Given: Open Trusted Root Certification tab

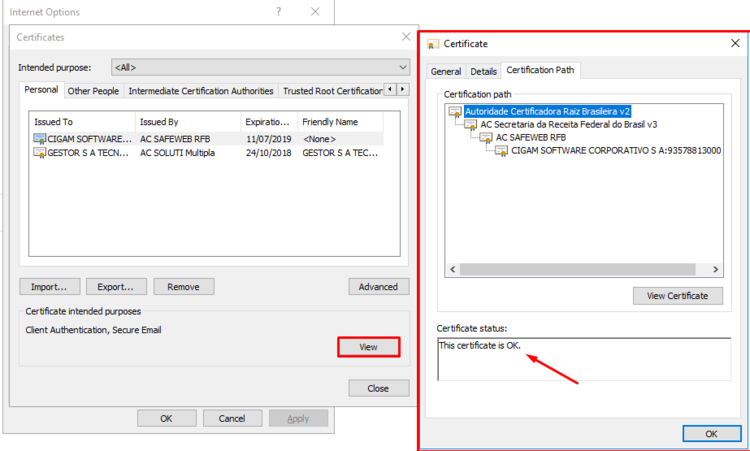Looking at the screenshot, I should click(x=332, y=91).
